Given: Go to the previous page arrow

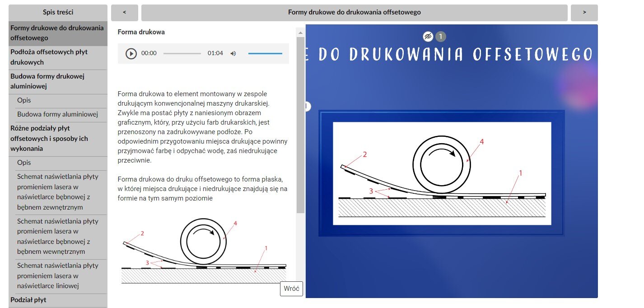Looking at the screenshot, I should 124,13.
